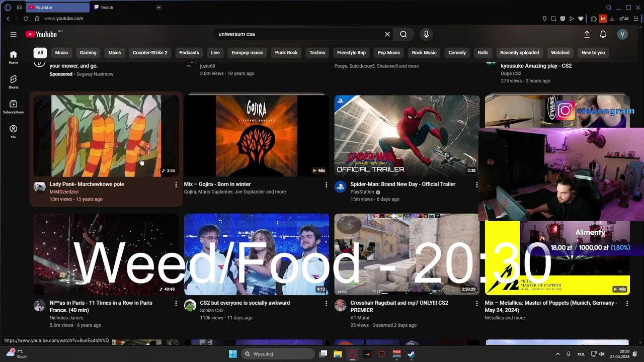644x362 pixels.
Task: Open the PlayStation channel name
Action: tap(362, 192)
